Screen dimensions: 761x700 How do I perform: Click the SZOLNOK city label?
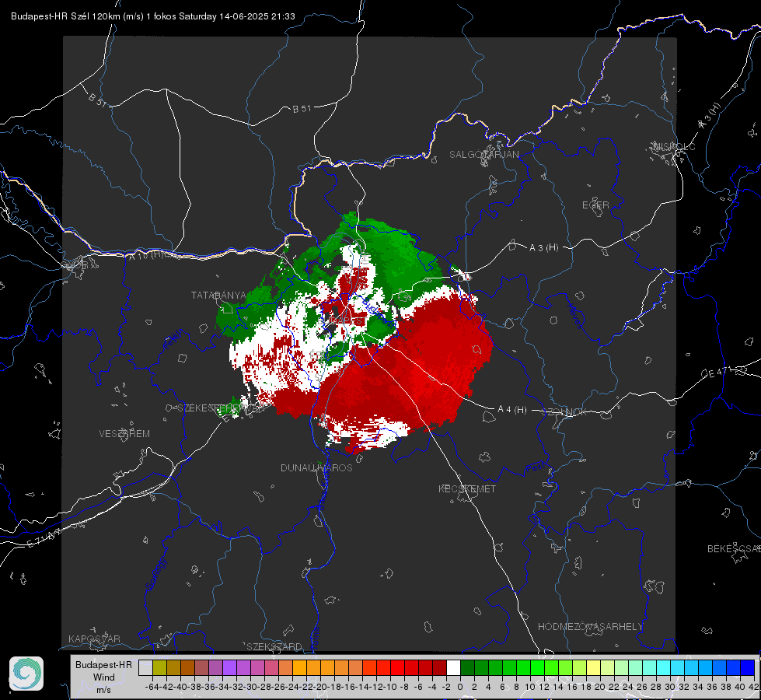click(564, 411)
